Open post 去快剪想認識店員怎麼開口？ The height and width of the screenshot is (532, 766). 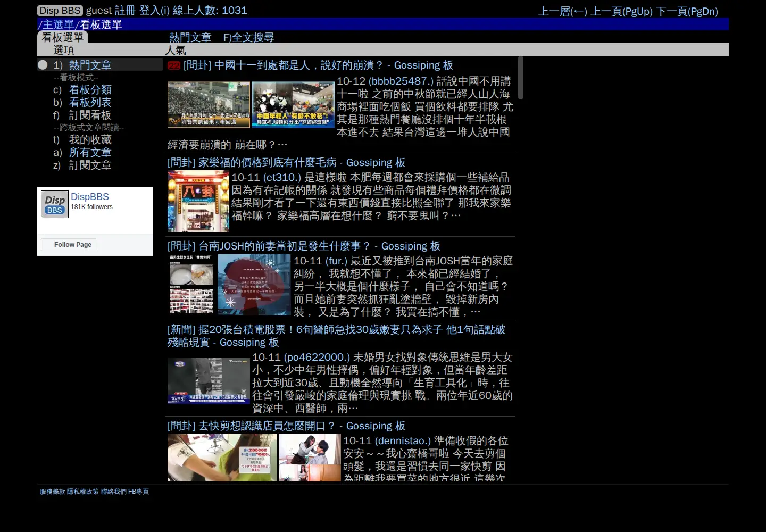[286, 426]
